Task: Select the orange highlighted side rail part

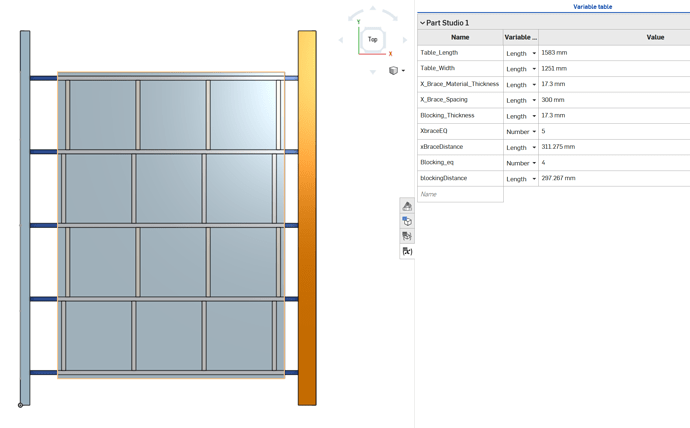Action: point(307,218)
